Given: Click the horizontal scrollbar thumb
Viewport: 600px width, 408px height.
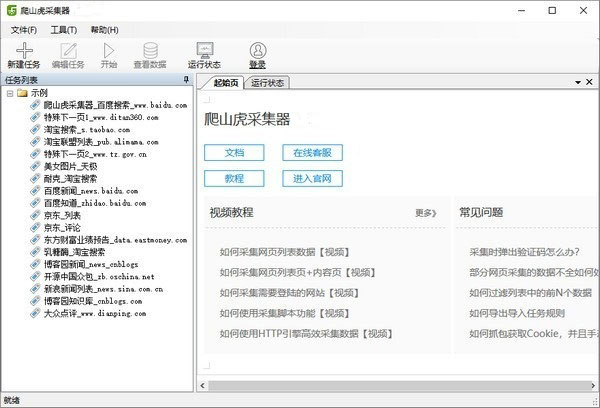Looking at the screenshot, I should pos(398,385).
